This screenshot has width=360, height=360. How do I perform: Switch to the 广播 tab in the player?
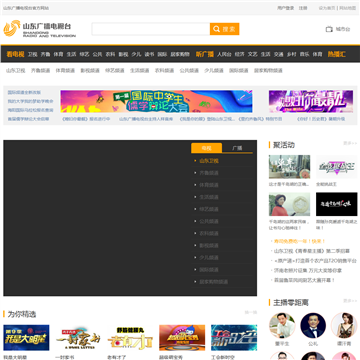click(237, 148)
